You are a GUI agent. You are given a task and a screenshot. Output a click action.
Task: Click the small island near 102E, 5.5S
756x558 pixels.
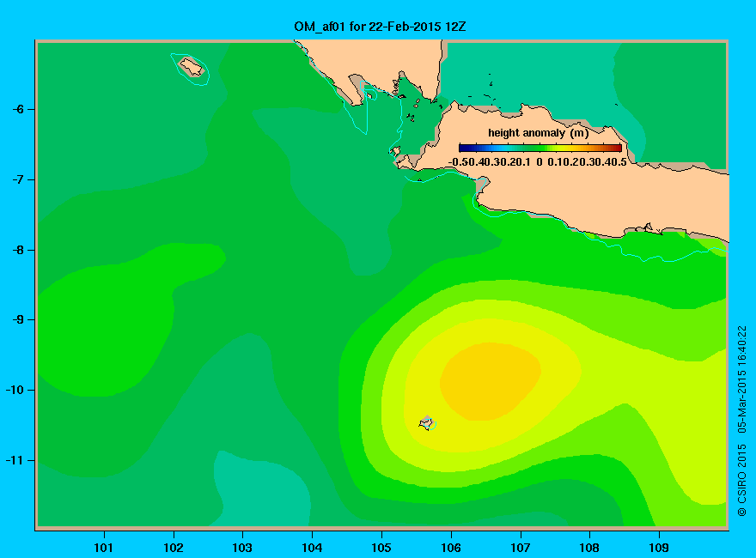tap(192, 66)
